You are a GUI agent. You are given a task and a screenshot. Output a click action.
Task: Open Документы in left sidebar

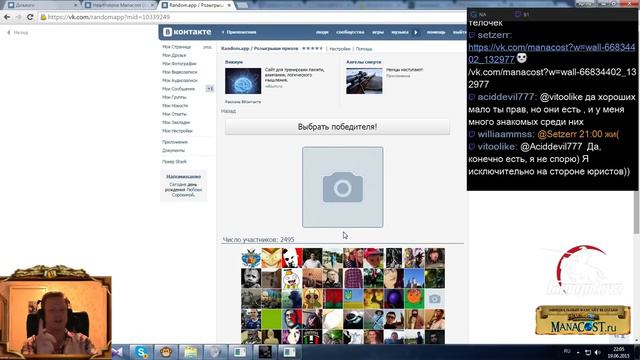tap(173, 150)
